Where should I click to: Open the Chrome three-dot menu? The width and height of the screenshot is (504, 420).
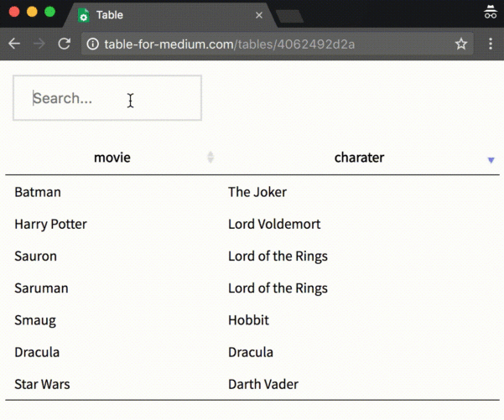(x=491, y=44)
